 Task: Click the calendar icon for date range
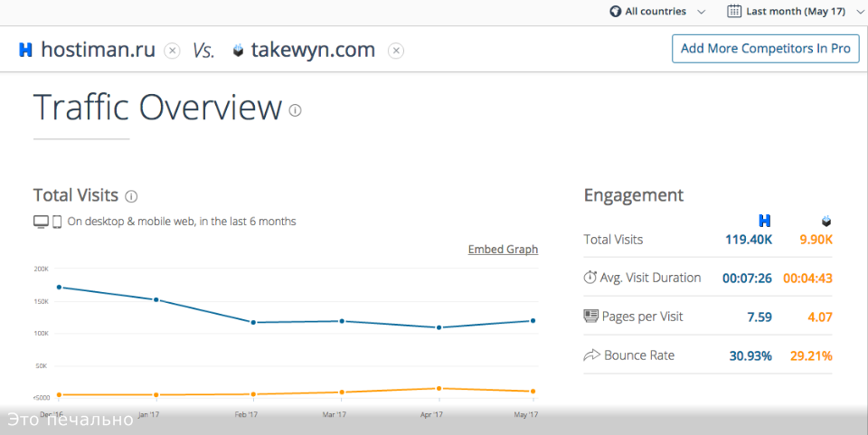click(734, 11)
